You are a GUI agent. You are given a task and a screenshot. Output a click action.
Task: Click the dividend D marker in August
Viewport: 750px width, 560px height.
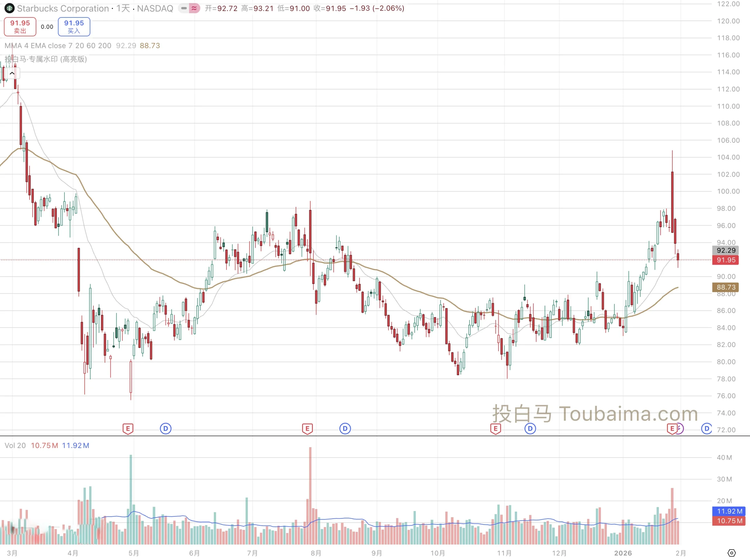(x=345, y=429)
